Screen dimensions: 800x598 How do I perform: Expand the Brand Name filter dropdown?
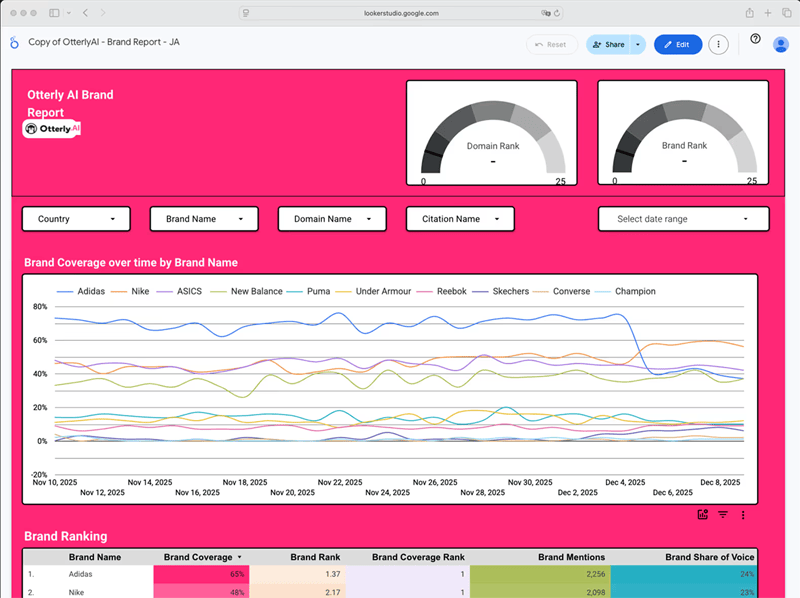pos(204,219)
